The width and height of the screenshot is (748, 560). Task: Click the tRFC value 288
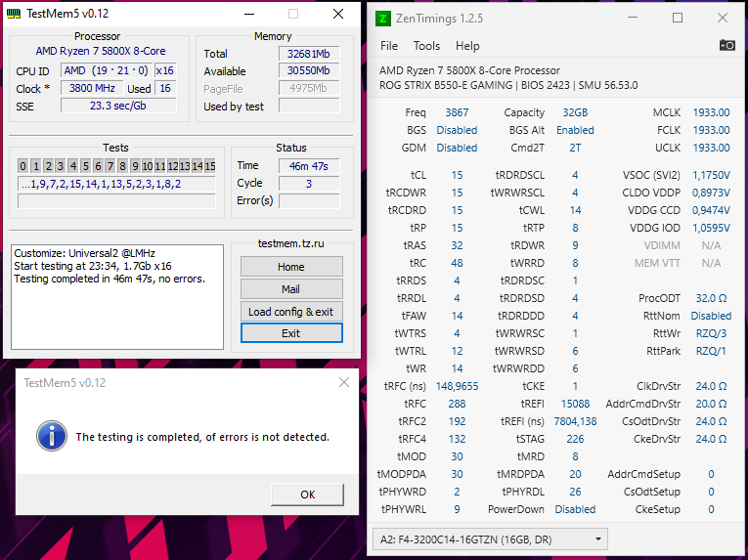coord(457,404)
